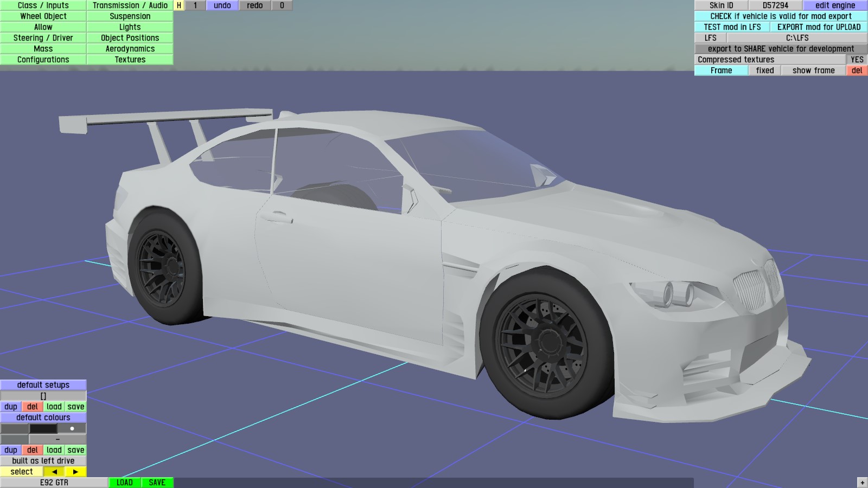This screenshot has width=868, height=488.
Task: Save the default colour set
Action: click(x=76, y=450)
